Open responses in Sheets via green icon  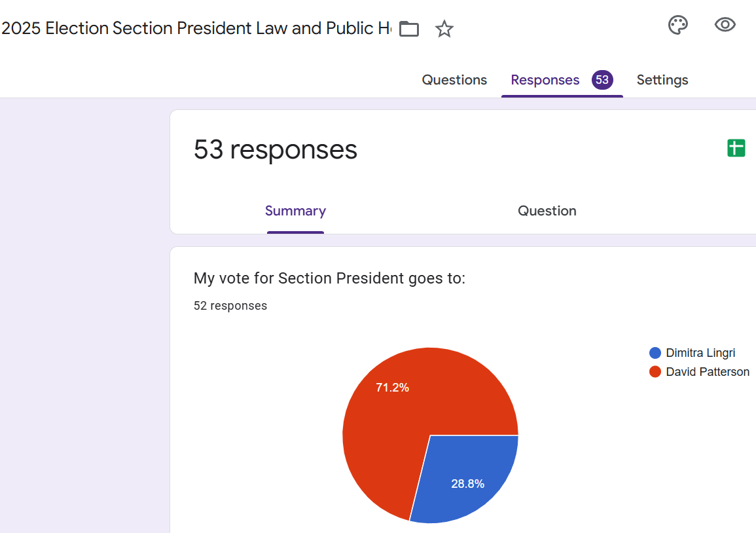[736, 148]
